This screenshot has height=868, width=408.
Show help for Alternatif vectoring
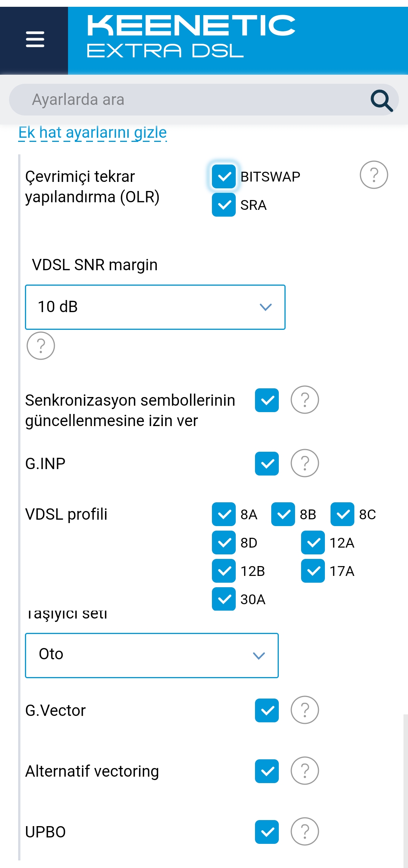click(x=304, y=771)
